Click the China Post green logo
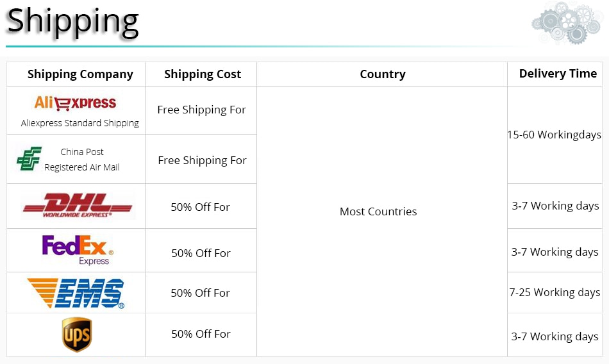Viewport: 609px width, 364px height. pos(29,158)
